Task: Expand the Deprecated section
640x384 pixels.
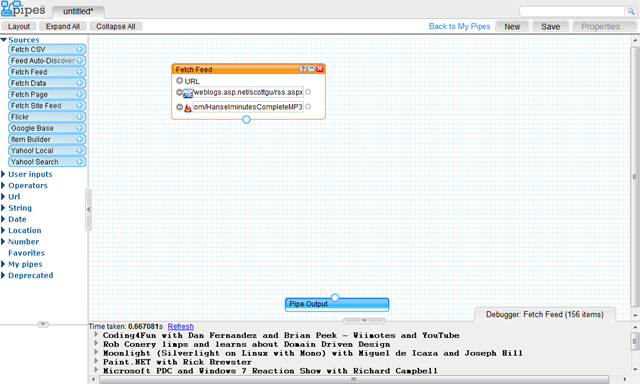Action: (x=3, y=275)
